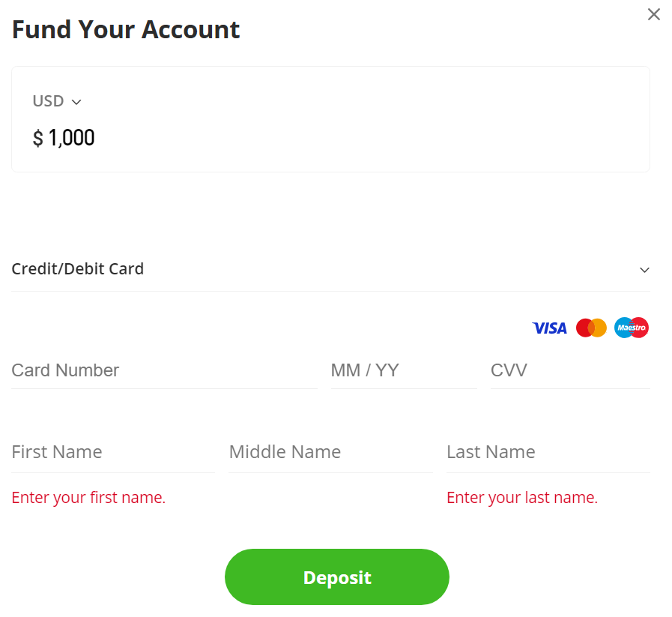Click the Fund Your Account heading
The image size is (672, 617).
tap(126, 29)
